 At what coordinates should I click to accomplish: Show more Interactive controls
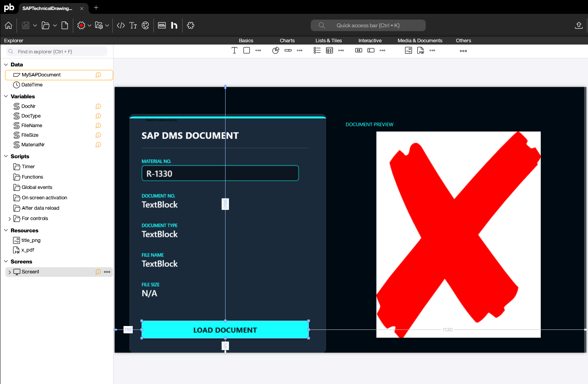(x=382, y=50)
